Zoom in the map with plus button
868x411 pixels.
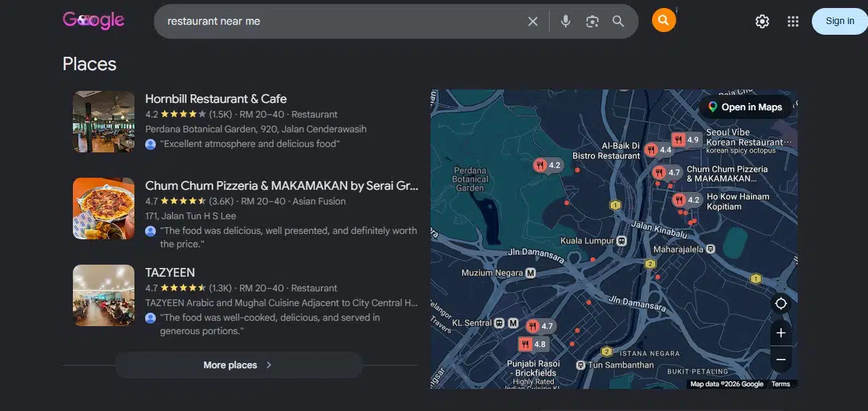(x=780, y=333)
